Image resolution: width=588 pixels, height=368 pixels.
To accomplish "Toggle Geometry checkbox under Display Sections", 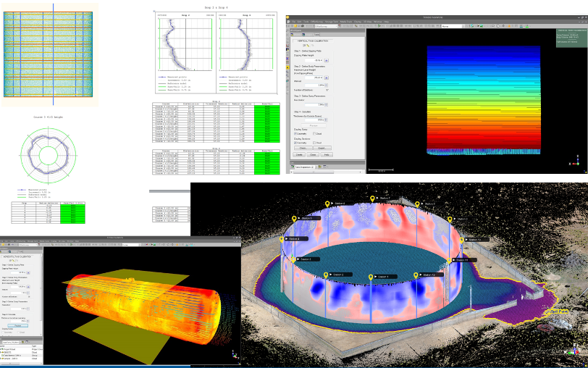I will pyautogui.click(x=295, y=143).
